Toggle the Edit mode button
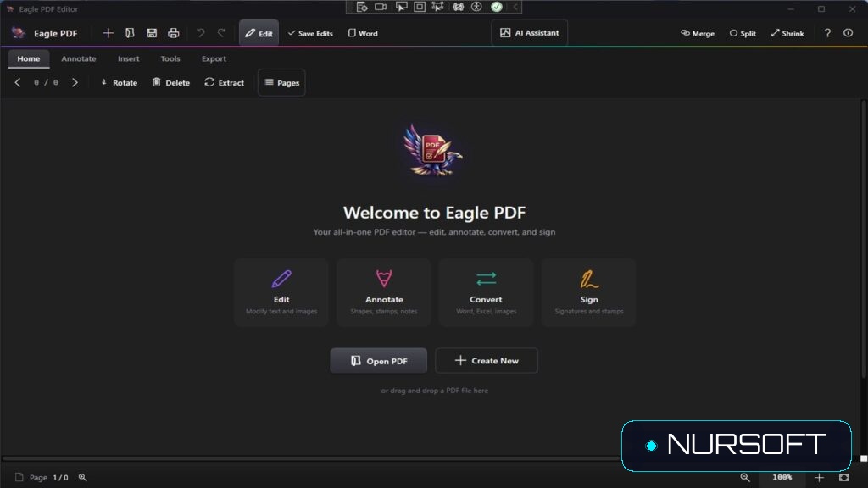This screenshot has height=488, width=868. [259, 33]
